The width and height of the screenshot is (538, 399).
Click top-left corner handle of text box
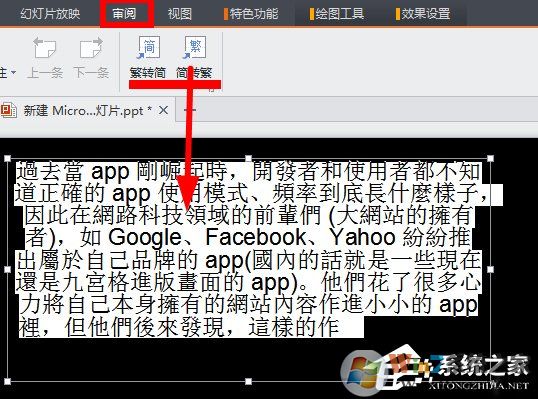click(x=7, y=158)
